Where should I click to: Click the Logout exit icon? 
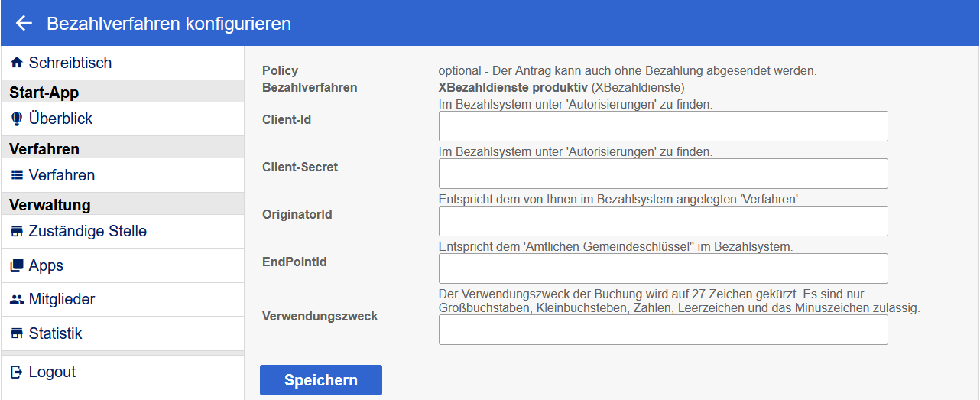(x=17, y=372)
